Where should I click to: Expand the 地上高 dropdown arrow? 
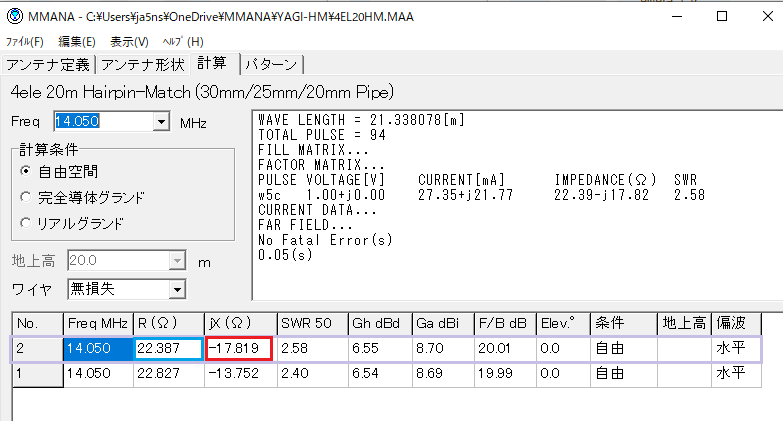click(x=177, y=262)
